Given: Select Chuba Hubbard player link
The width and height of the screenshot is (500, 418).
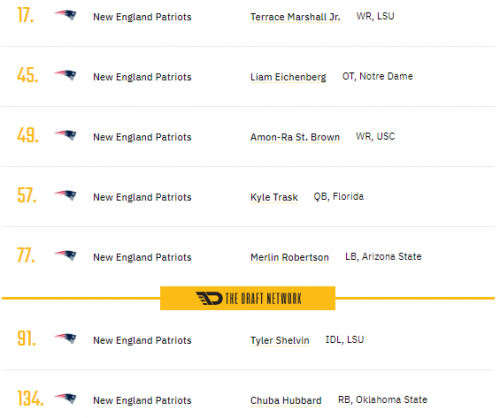Looking at the screenshot, I should tap(286, 400).
